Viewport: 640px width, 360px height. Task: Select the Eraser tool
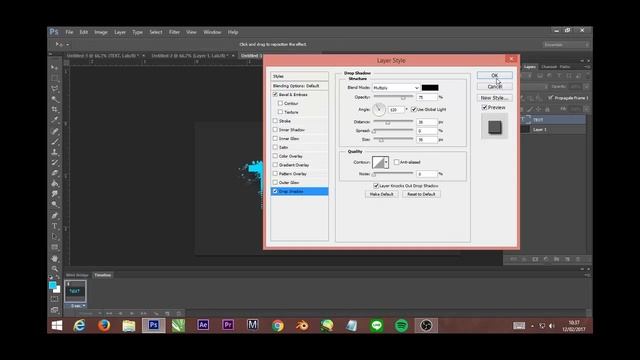54,173
